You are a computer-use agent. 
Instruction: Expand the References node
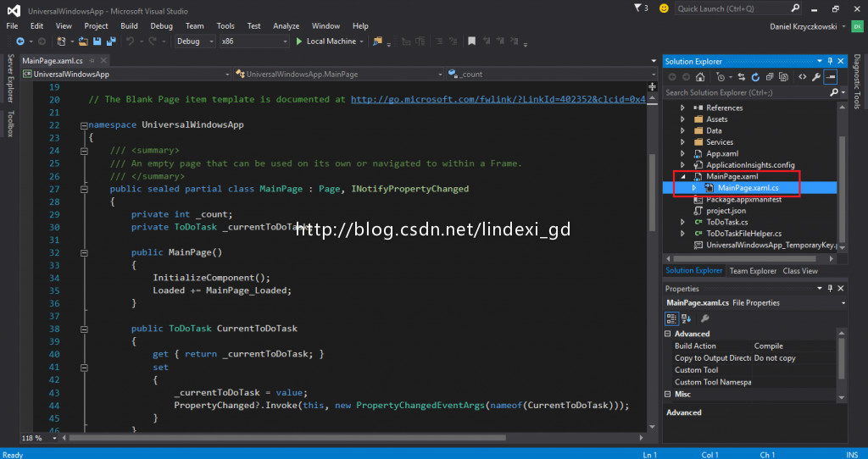point(682,108)
